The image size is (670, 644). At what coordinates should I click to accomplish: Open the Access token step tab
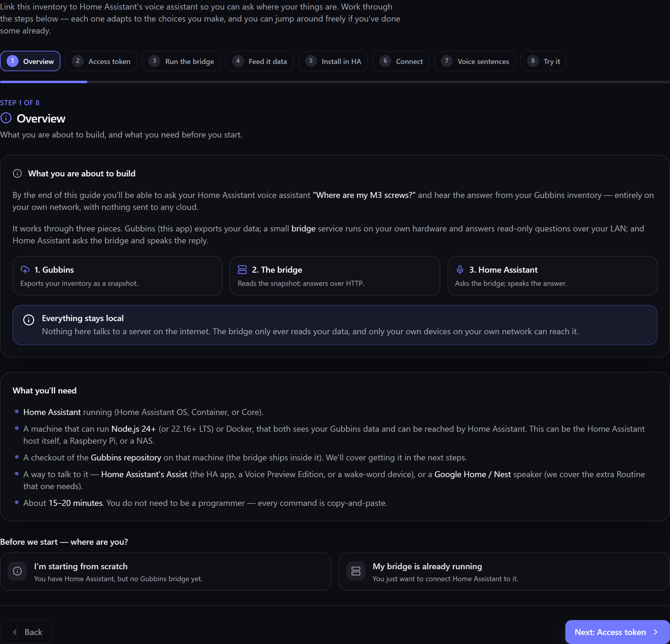click(101, 61)
